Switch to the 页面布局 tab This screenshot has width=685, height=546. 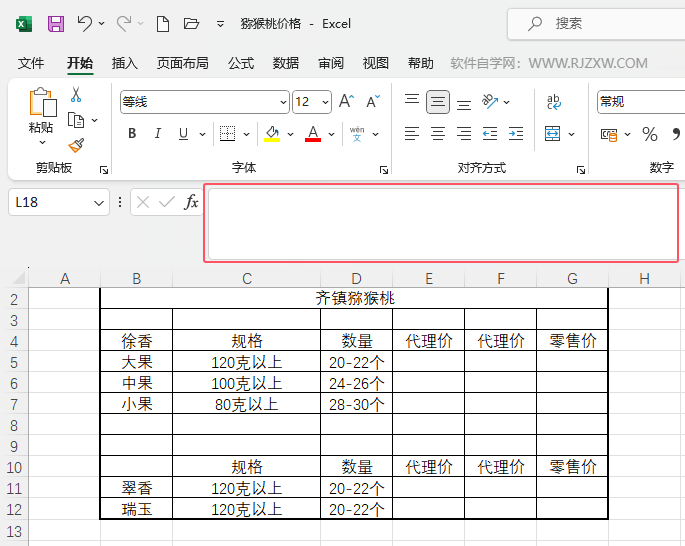[x=183, y=63]
